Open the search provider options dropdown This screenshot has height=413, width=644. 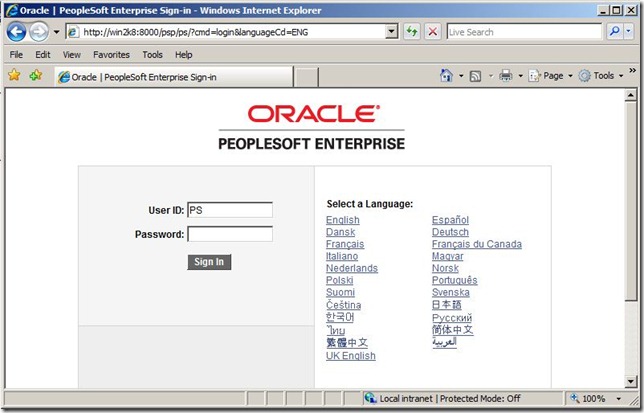(x=629, y=32)
